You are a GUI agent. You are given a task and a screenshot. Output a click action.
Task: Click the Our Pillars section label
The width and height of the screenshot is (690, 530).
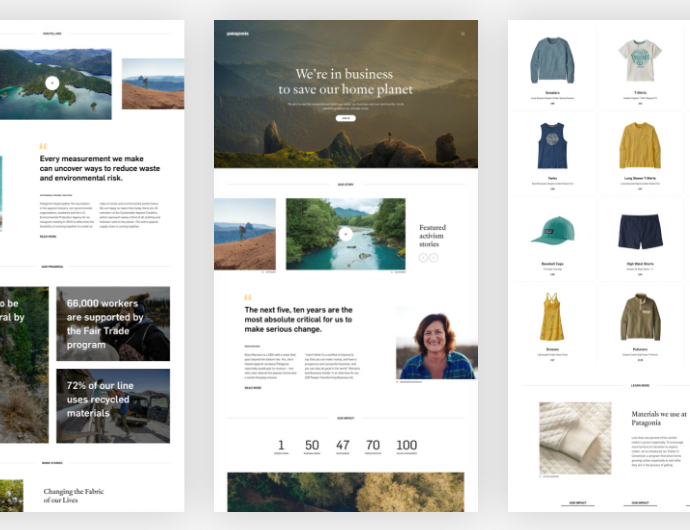pyautogui.click(x=52, y=33)
